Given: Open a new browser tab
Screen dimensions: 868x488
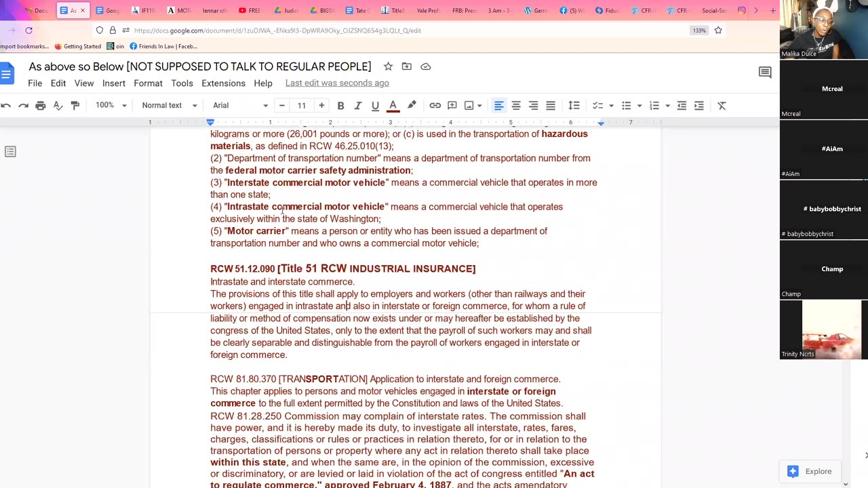Looking at the screenshot, I should (x=772, y=10).
